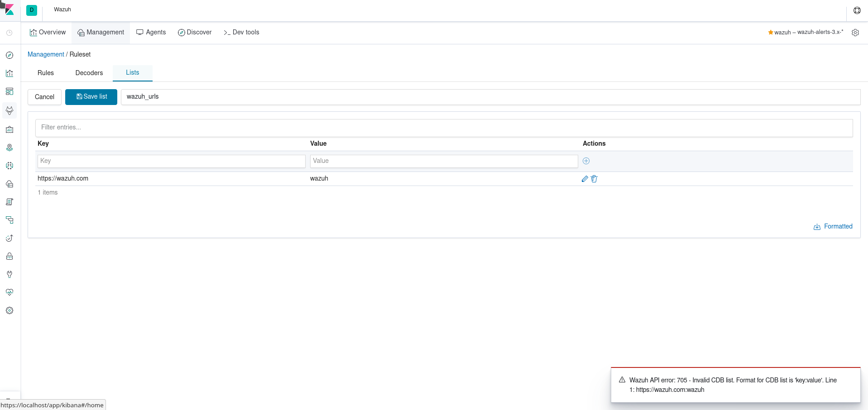This screenshot has height=410, width=868.
Task: Open the Wazuh app from the sidebar
Action: (x=9, y=110)
